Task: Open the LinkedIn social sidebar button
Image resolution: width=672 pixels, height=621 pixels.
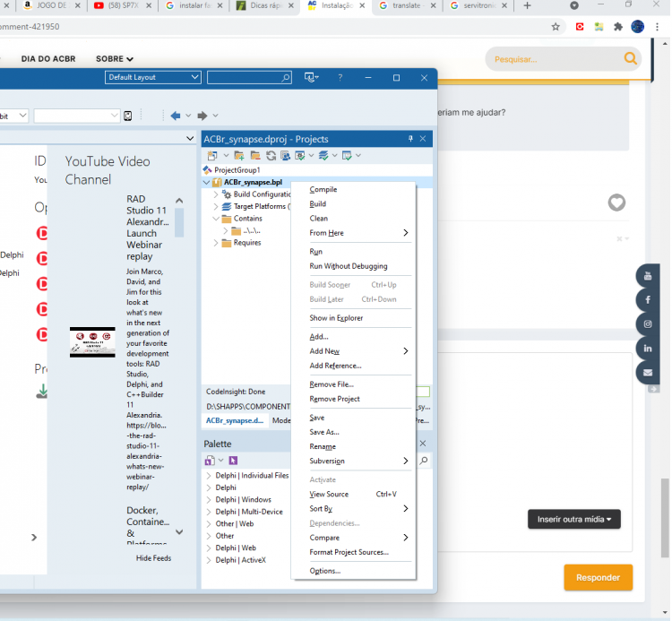Action: pyautogui.click(x=648, y=349)
